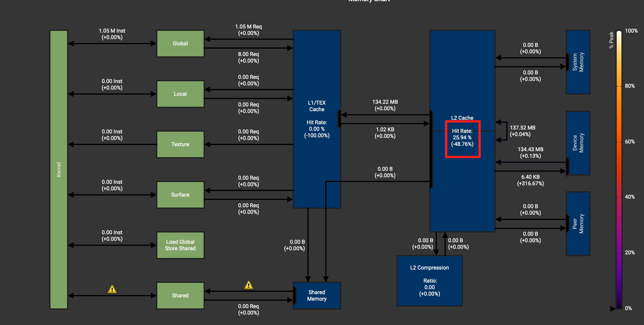Click the L2 Cache Hit Rate value

pos(462,138)
